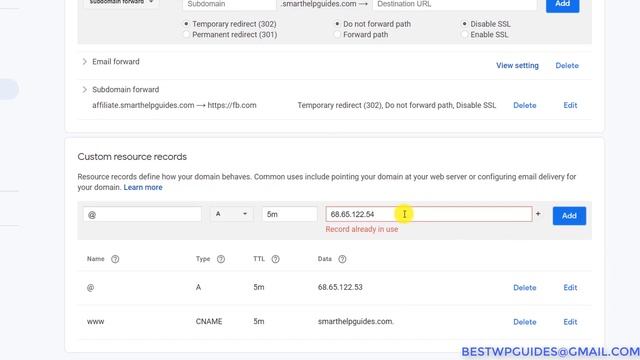Click Add button for custom resource record
The image size is (640, 360).
click(x=569, y=216)
